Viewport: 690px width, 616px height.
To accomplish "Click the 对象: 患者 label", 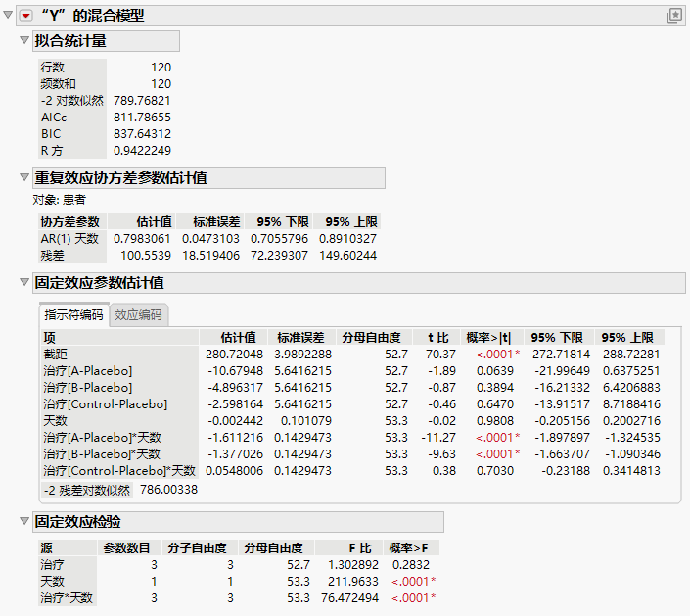I will (x=60, y=200).
